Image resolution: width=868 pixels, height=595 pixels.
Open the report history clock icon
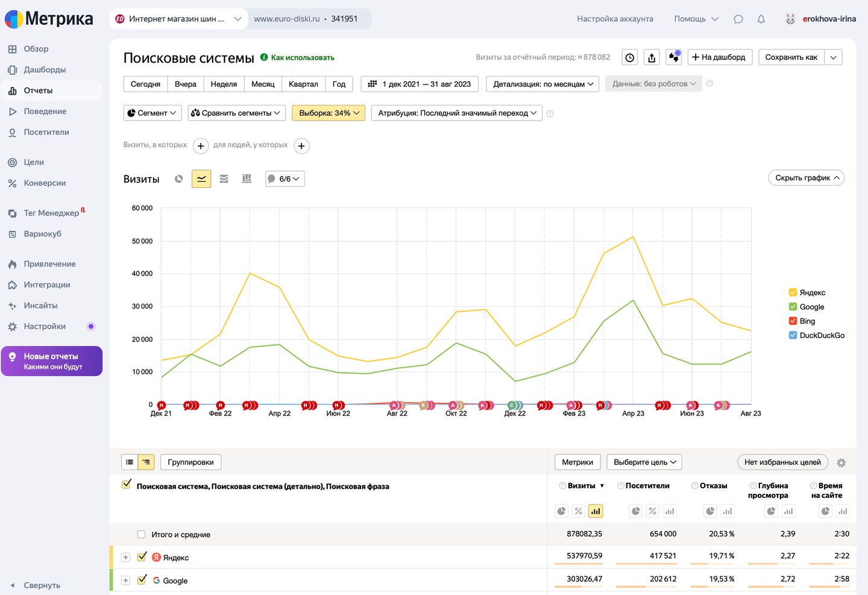[630, 57]
